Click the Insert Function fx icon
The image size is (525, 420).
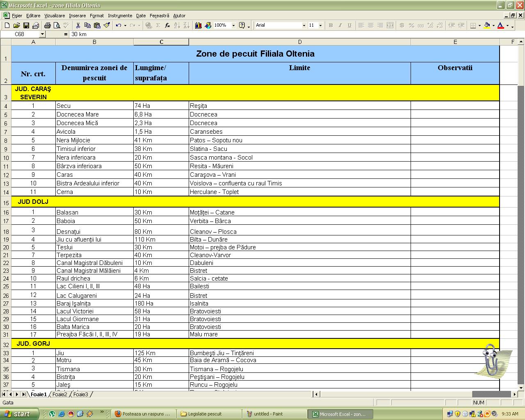point(167,25)
